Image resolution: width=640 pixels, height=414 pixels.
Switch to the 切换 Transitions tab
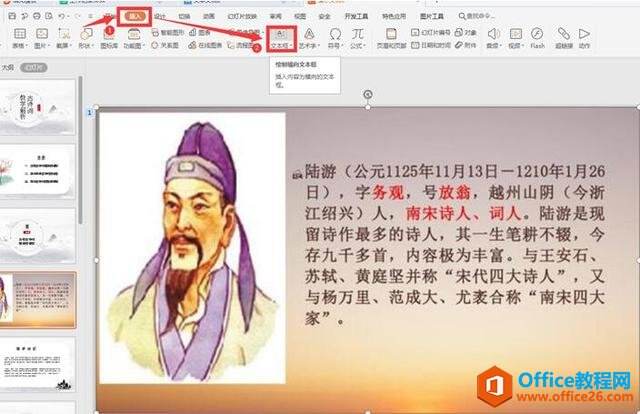[x=184, y=16]
